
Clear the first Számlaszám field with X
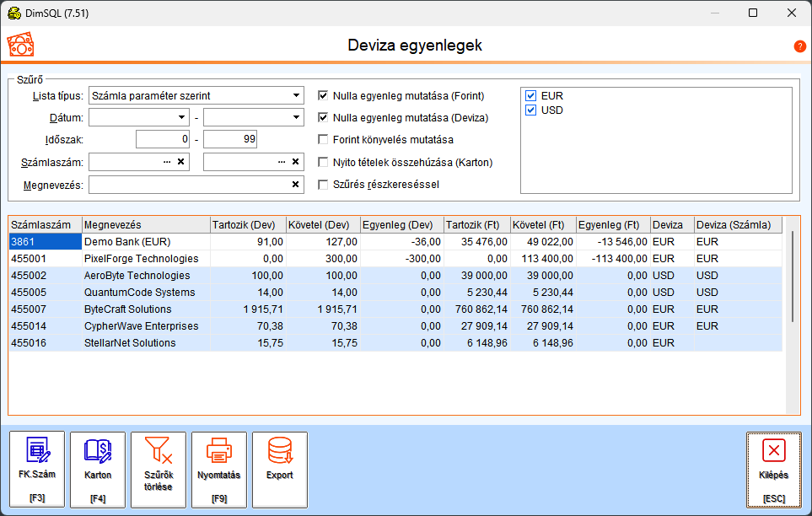[x=180, y=162]
